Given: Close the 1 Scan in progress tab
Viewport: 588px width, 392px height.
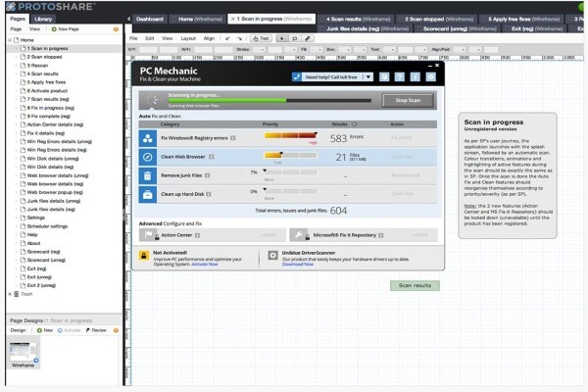Looking at the screenshot, I should pos(233,19).
